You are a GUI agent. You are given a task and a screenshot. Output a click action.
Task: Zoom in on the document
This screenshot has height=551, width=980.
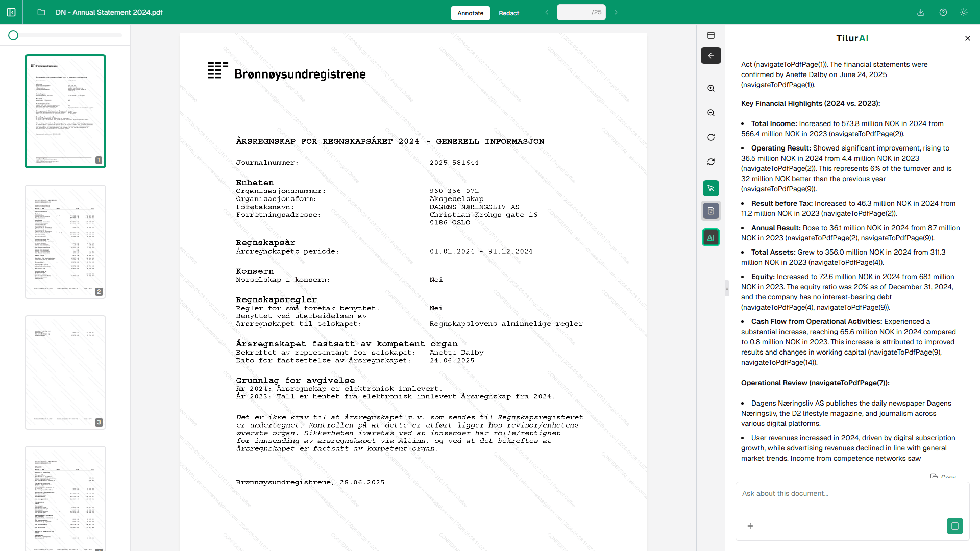point(711,88)
